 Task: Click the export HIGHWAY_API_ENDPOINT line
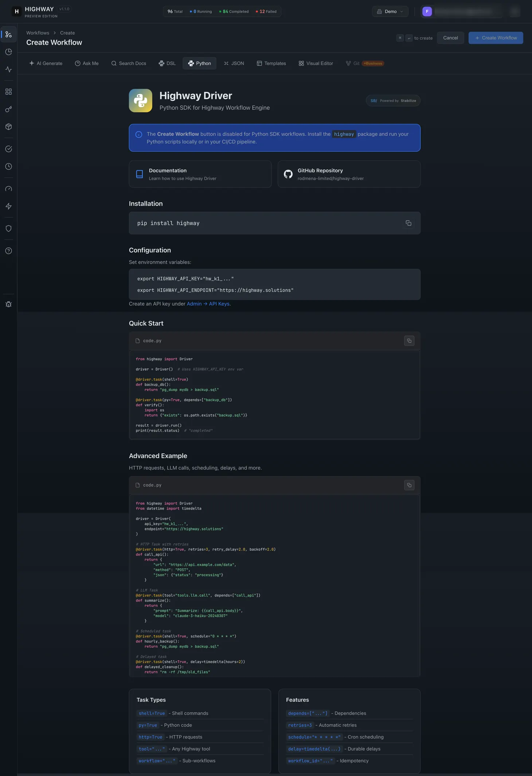click(215, 290)
